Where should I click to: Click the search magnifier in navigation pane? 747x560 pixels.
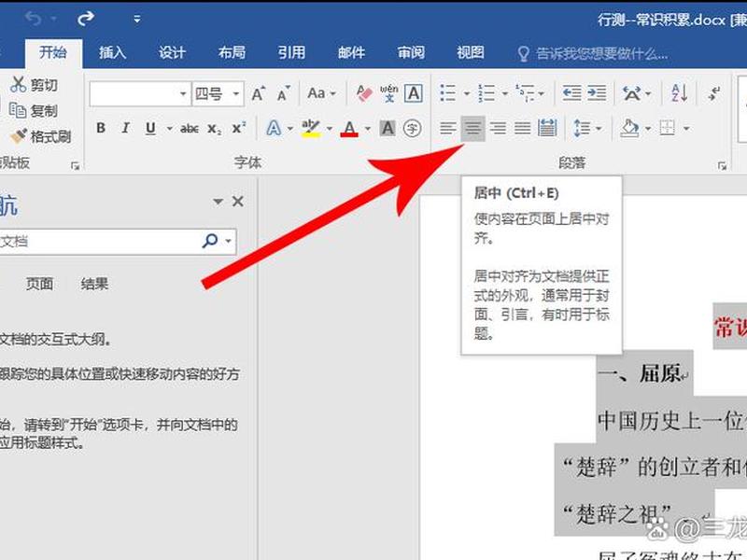[x=209, y=241]
